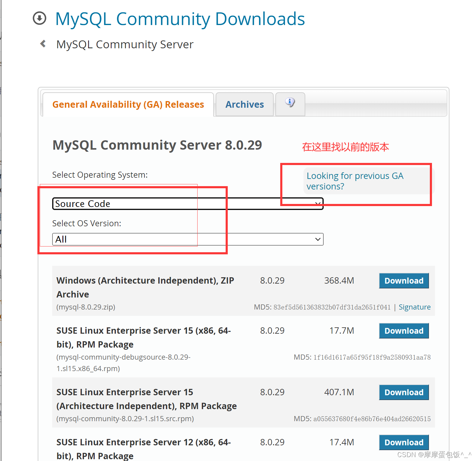
Task: Click the Select Operating System label
Action: point(100,175)
